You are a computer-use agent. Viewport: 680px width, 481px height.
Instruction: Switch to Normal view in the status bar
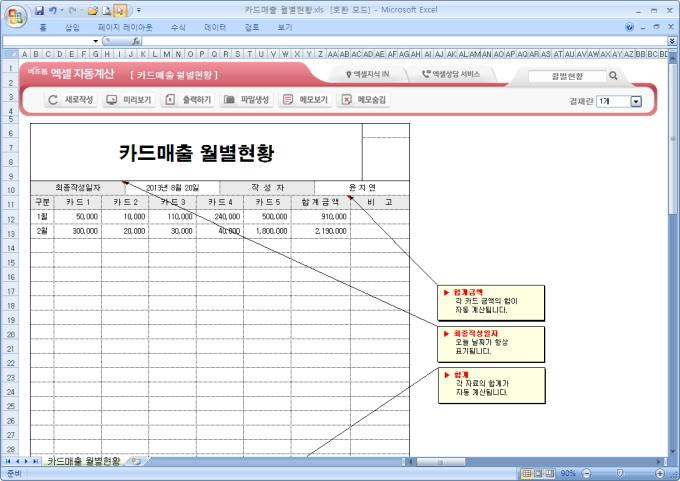pos(526,473)
